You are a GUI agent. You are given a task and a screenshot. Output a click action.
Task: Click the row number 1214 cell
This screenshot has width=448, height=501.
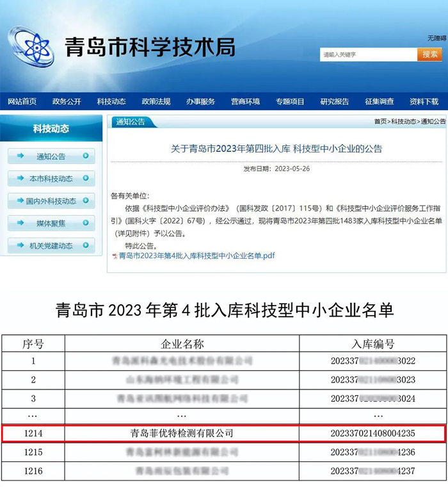click(x=33, y=433)
